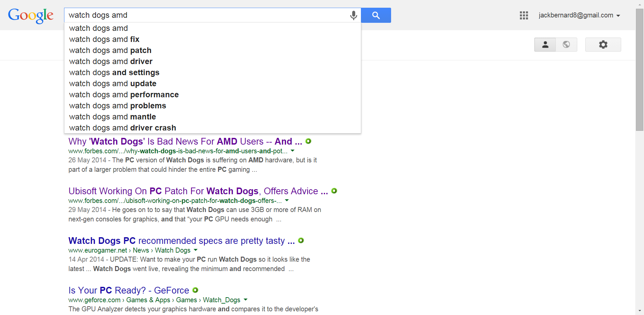The width and height of the screenshot is (644, 315).
Task: Expand the dropdown beside the geforce.com URL
Action: (246, 300)
